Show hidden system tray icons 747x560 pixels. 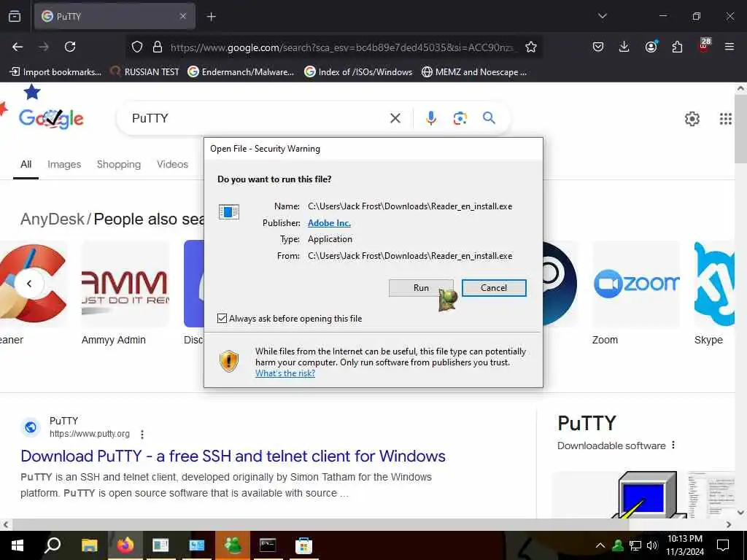600,545
